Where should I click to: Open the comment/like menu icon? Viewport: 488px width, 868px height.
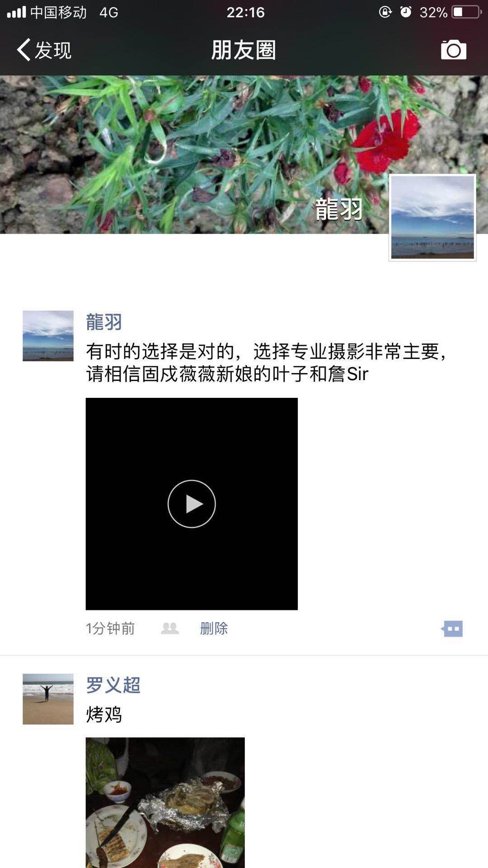[x=452, y=628]
